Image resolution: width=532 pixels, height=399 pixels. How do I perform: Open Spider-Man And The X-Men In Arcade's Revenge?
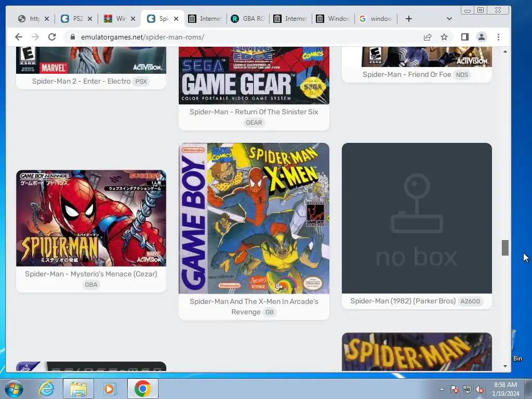coord(254,307)
